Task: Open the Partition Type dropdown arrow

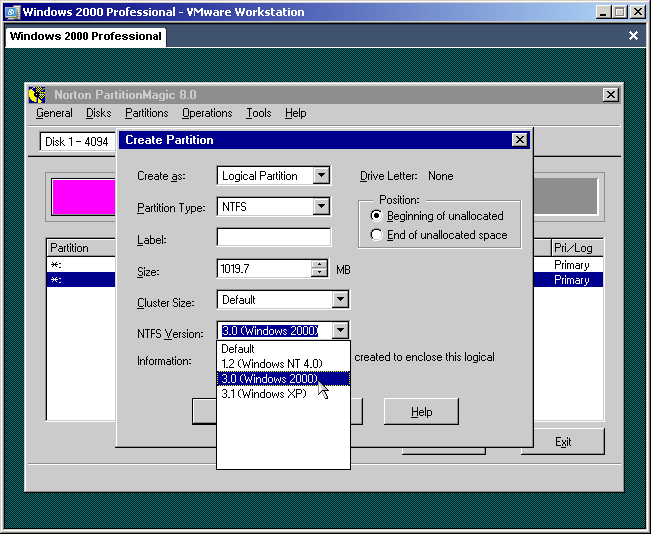Action: (321, 206)
